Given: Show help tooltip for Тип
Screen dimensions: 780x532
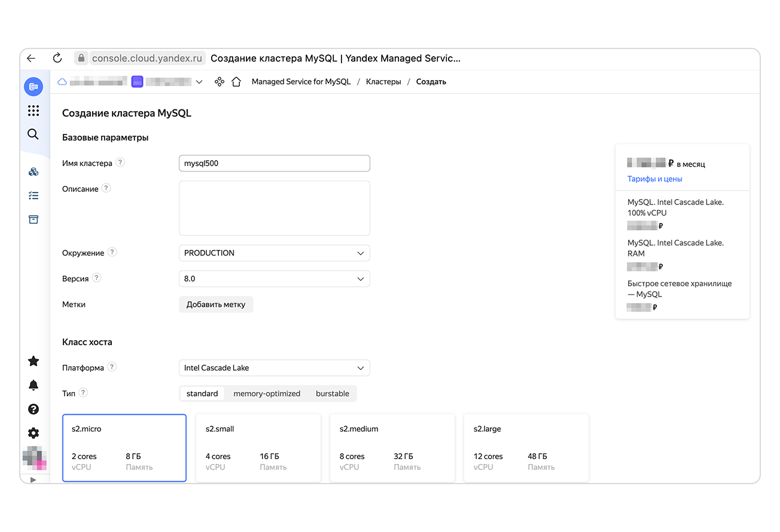Looking at the screenshot, I should 83,393.
